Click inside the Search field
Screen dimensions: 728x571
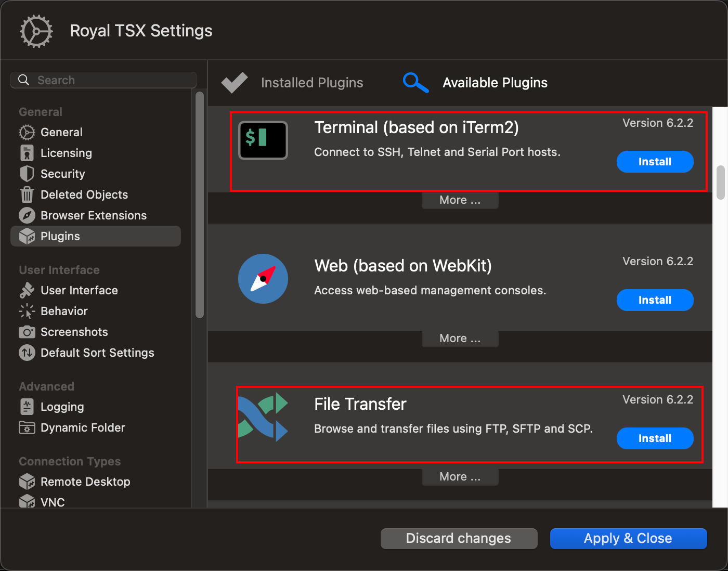point(103,80)
